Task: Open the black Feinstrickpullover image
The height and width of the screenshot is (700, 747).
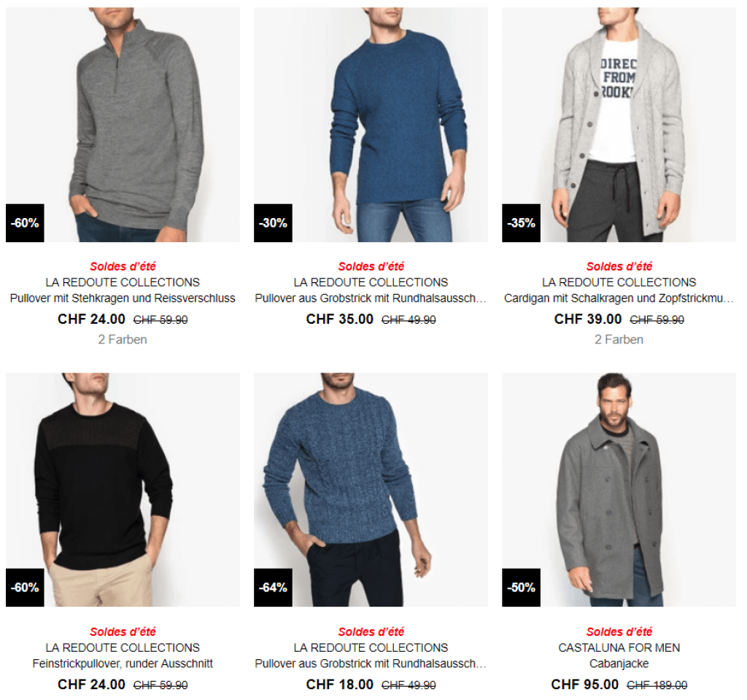Action: point(123,489)
